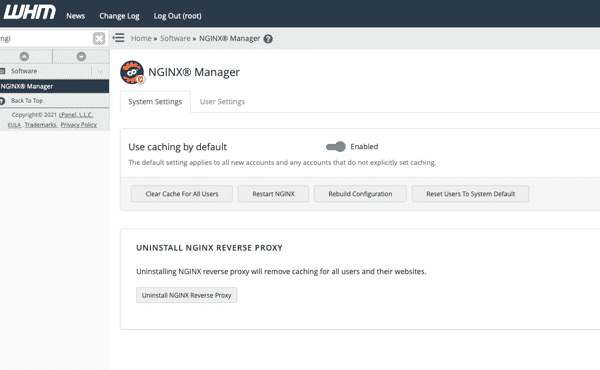Screen dimensions: 600x370
Task: Clear the sidebar search field
Action: click(x=99, y=38)
